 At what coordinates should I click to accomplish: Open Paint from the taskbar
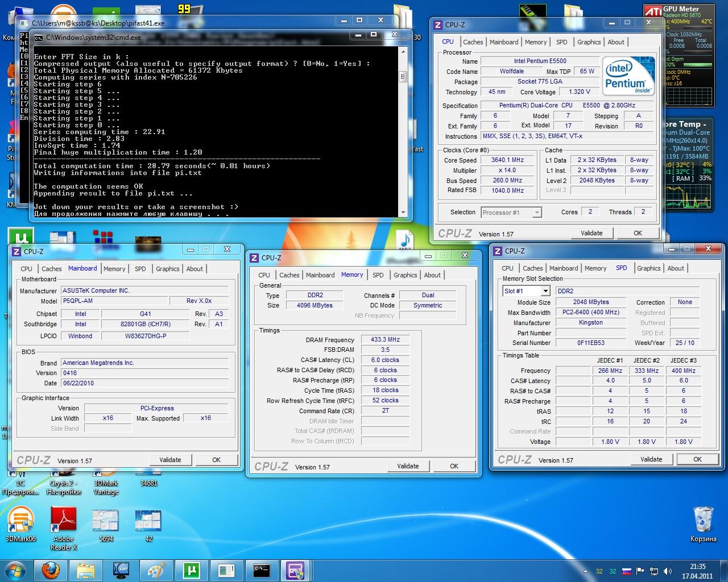point(156,570)
